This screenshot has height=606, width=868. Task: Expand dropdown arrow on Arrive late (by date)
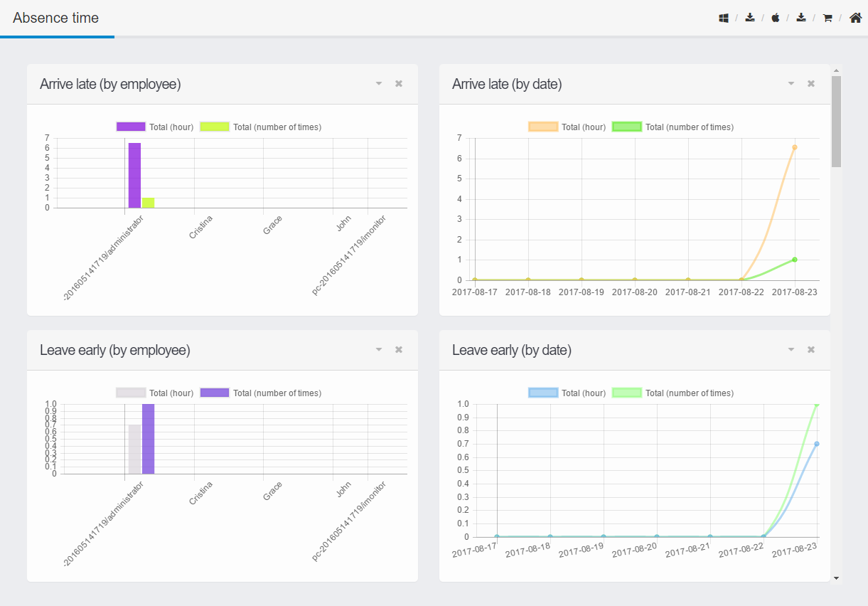[791, 84]
